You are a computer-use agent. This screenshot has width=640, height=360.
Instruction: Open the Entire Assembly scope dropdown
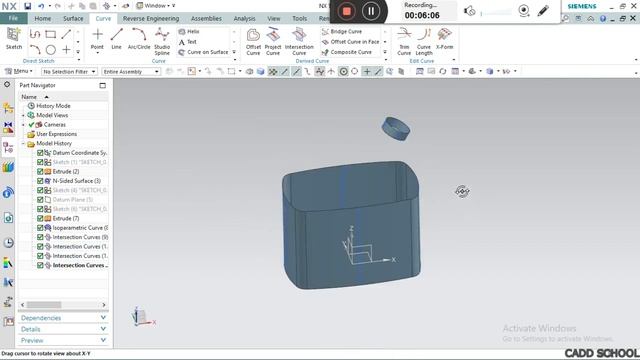(x=131, y=71)
